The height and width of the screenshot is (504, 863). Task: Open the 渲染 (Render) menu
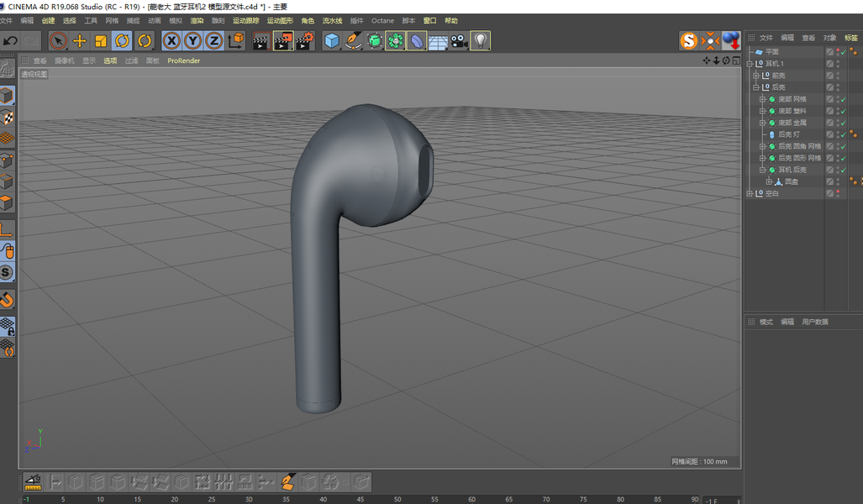click(x=197, y=20)
